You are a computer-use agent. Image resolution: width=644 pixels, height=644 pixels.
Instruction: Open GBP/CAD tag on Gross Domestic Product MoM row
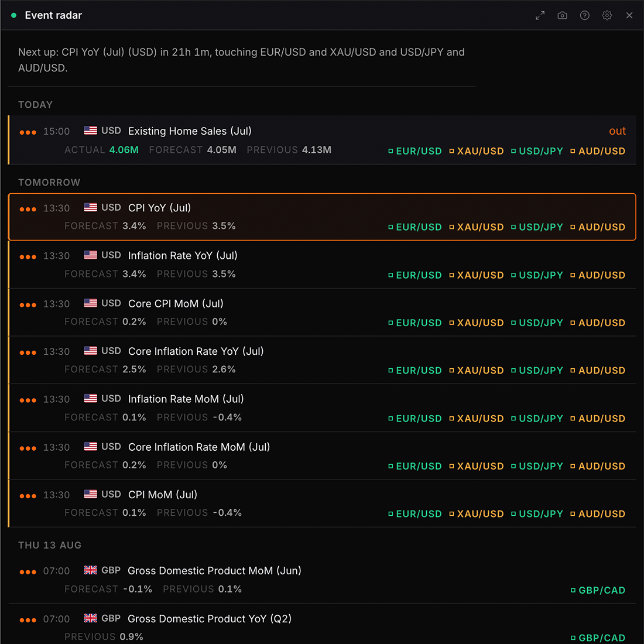598,590
